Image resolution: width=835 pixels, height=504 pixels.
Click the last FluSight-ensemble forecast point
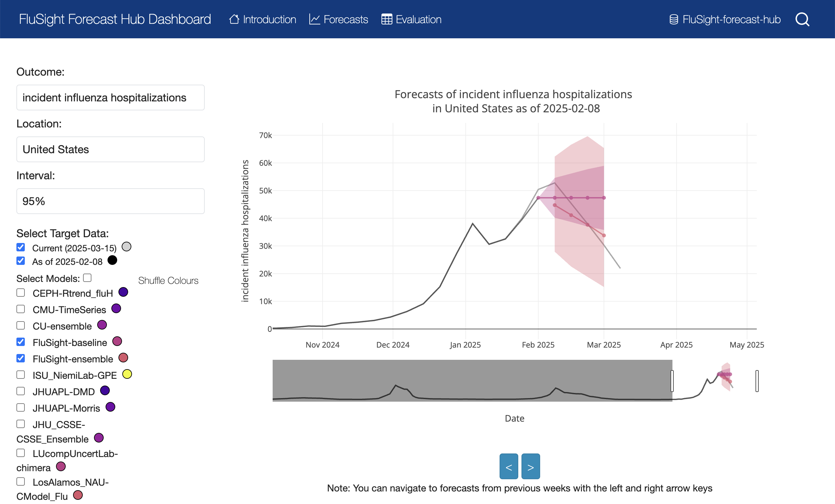[x=604, y=235]
